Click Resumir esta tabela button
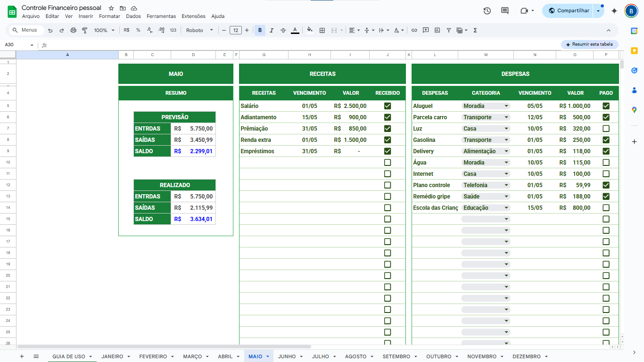644x362 pixels. tap(589, 44)
